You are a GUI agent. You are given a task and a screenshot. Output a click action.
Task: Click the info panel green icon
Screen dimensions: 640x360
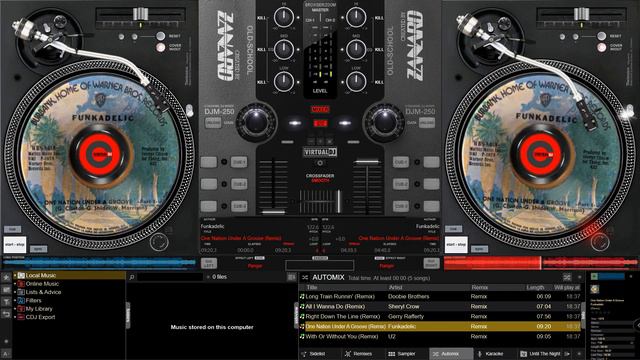[x=594, y=277]
